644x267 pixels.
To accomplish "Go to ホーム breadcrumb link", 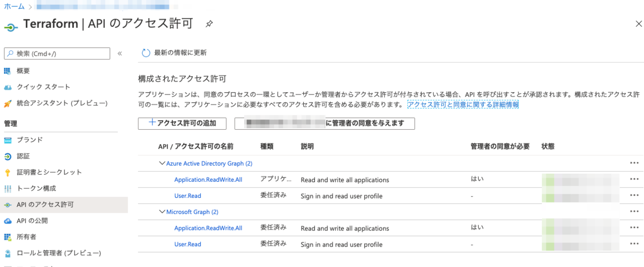I will (14, 6).
